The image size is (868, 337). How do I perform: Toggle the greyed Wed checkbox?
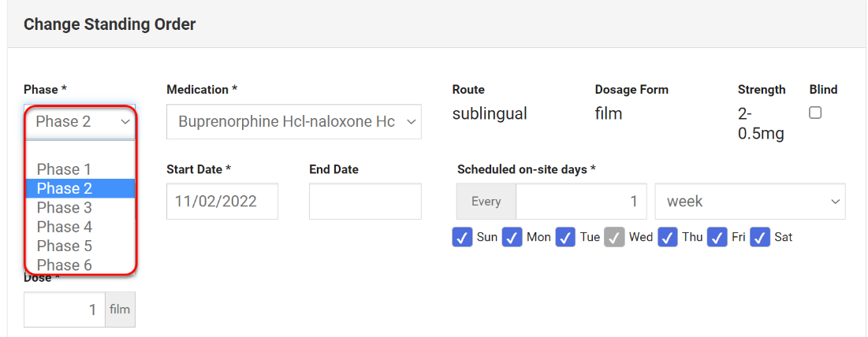coord(615,237)
